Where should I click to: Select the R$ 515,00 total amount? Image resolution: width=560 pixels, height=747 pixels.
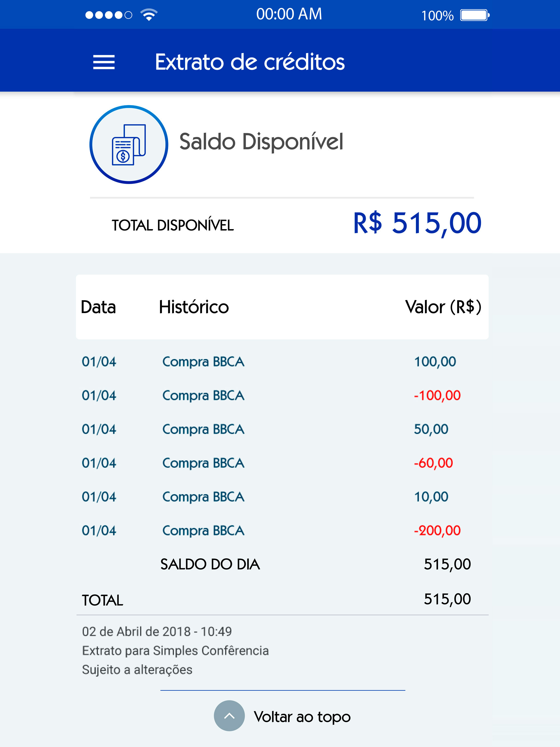point(417,223)
